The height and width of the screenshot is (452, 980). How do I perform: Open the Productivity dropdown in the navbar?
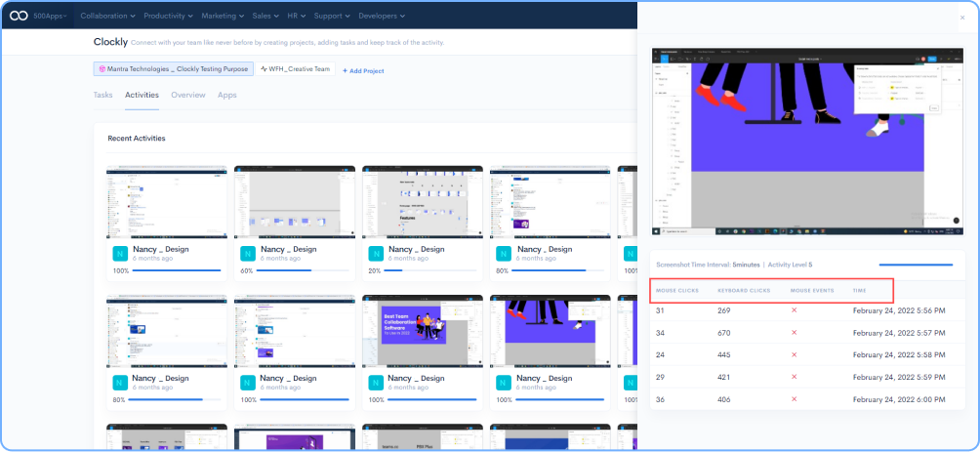point(167,16)
